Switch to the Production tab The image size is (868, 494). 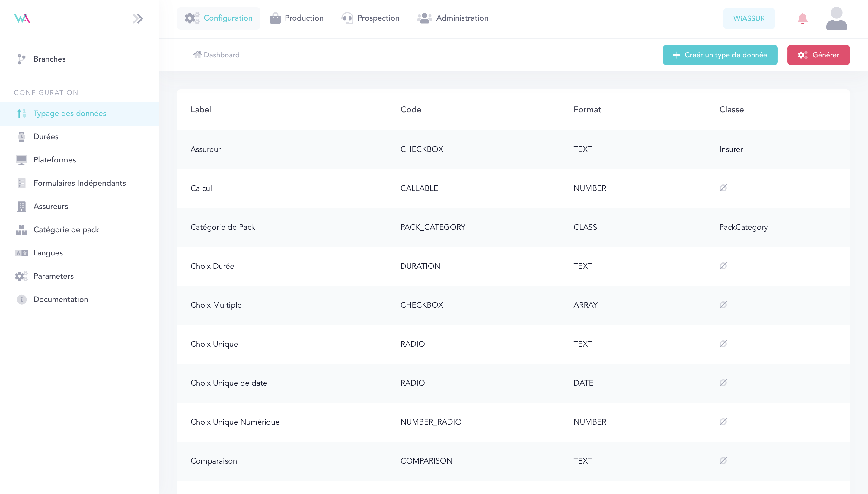[297, 18]
